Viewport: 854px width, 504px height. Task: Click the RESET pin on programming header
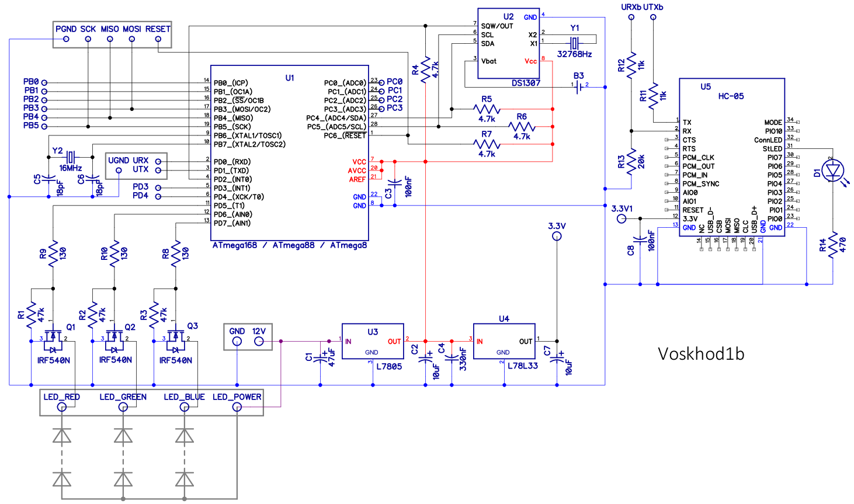pyautogui.click(x=158, y=39)
